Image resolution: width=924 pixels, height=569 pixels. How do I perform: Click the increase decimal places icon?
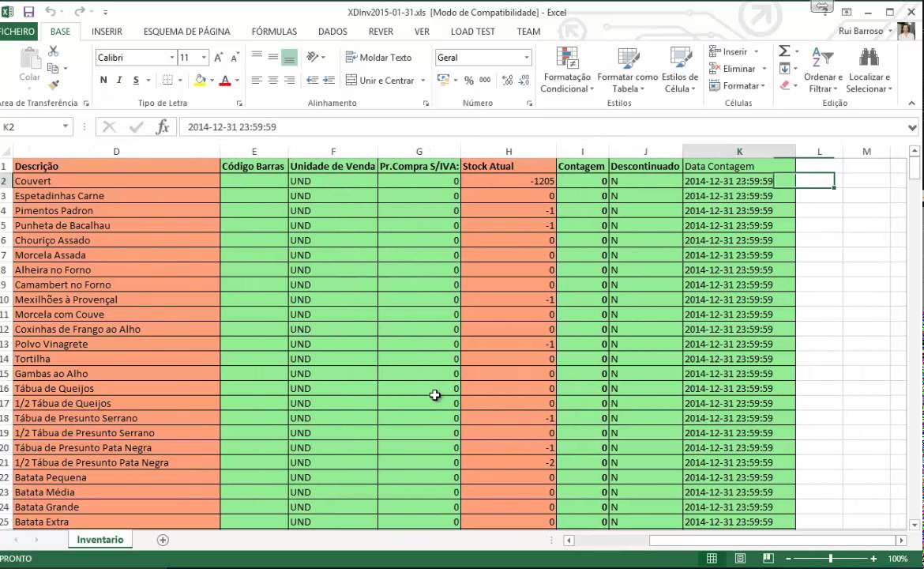(507, 80)
